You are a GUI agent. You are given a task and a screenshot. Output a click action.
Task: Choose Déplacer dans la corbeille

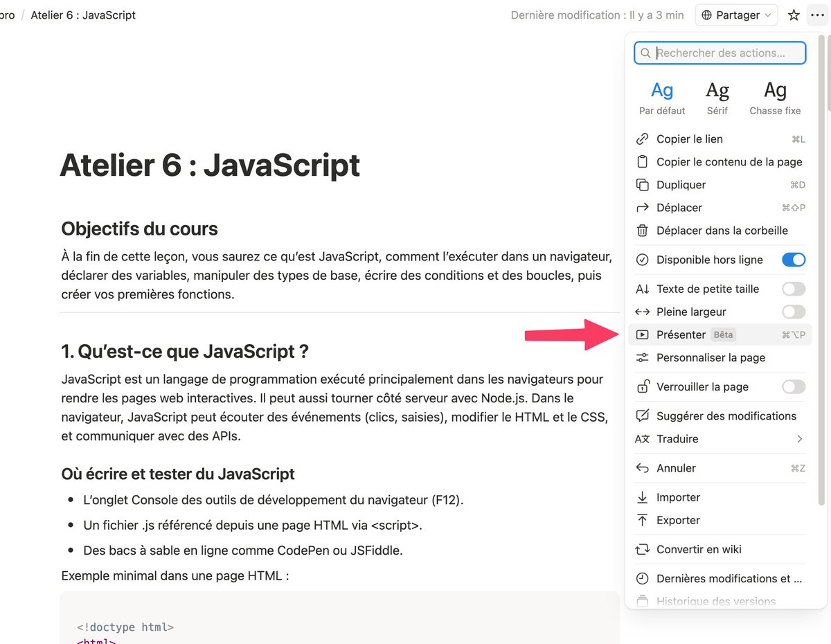click(x=720, y=231)
